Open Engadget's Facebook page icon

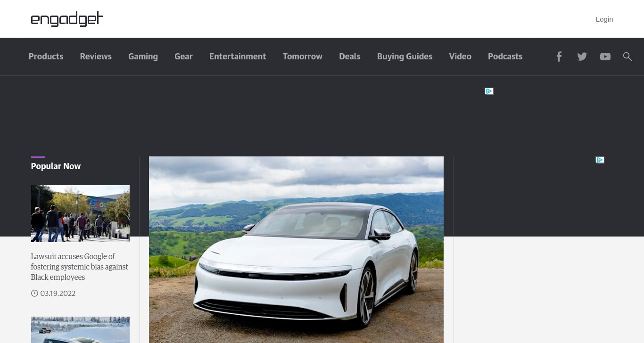(559, 57)
